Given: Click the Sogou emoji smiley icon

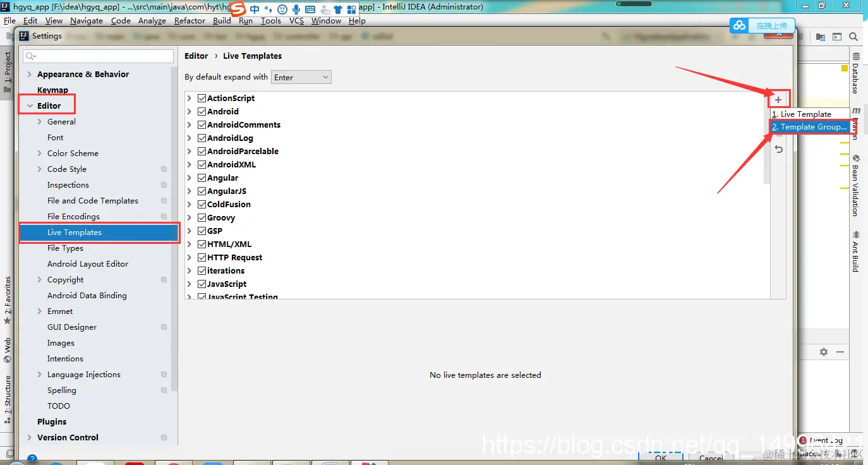Looking at the screenshot, I should click(282, 9).
